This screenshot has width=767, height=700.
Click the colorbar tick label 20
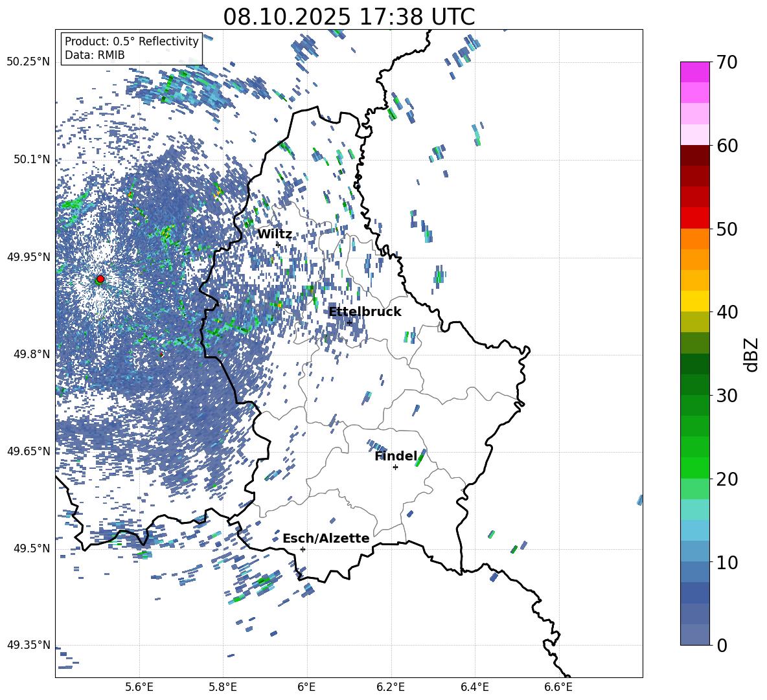tap(727, 479)
